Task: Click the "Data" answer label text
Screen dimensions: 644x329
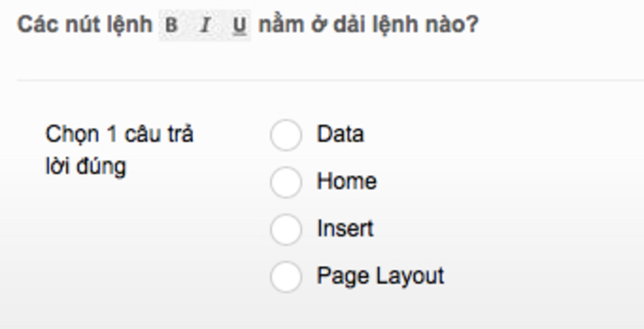Action: click(340, 134)
